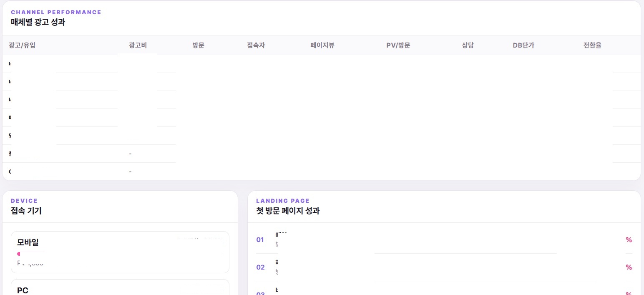The image size is (644, 295).
Task: Select the DB단가 column header
Action: (x=523, y=45)
